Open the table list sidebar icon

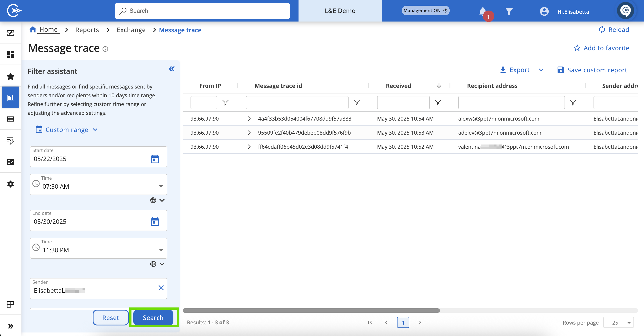point(11,119)
